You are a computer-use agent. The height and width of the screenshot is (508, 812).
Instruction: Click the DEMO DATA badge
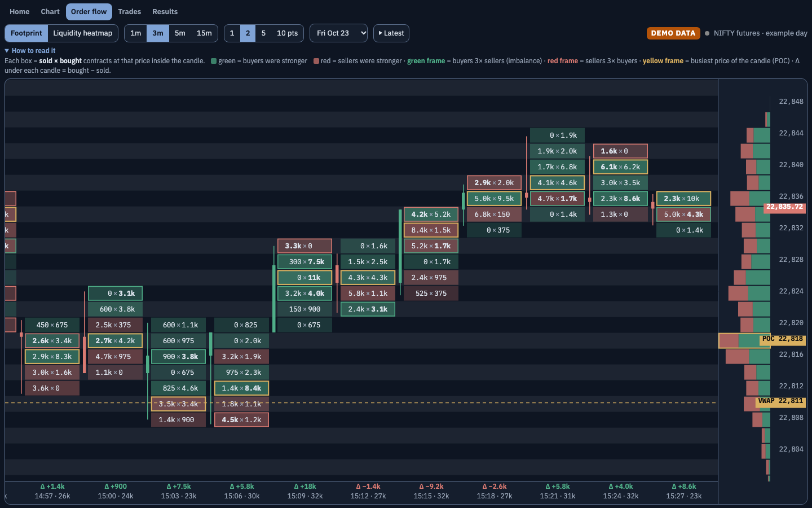tap(673, 33)
